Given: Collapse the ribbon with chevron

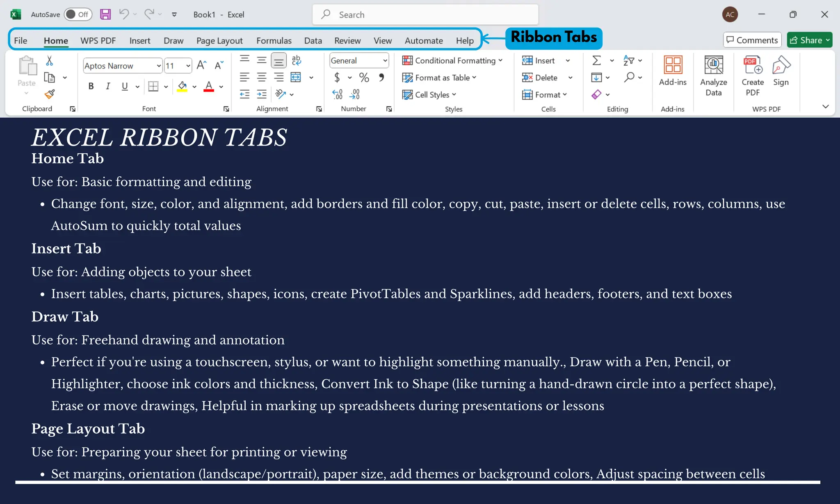Looking at the screenshot, I should click(x=826, y=107).
